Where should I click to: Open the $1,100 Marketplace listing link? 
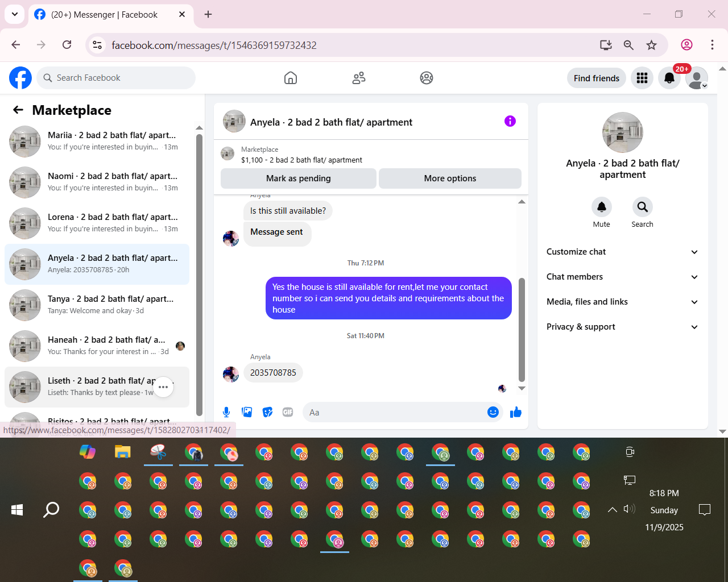point(301,160)
